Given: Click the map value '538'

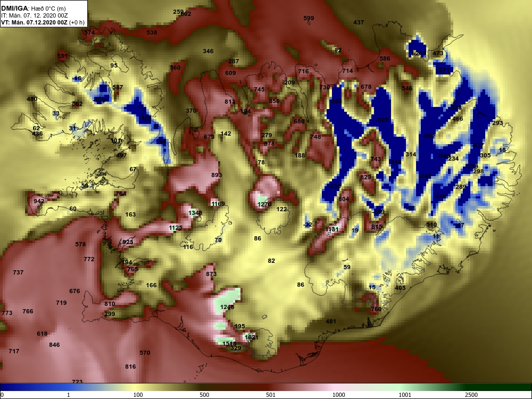Looking at the screenshot, I should tap(152, 32).
